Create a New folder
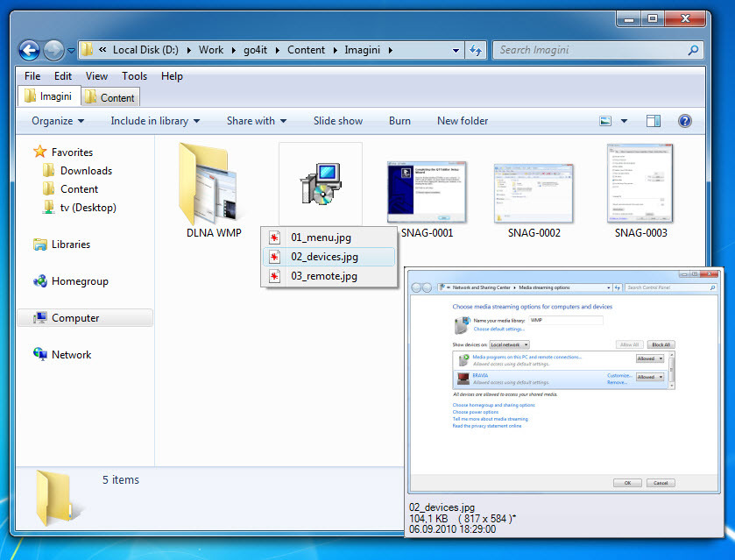This screenshot has width=735, height=560. (x=463, y=121)
